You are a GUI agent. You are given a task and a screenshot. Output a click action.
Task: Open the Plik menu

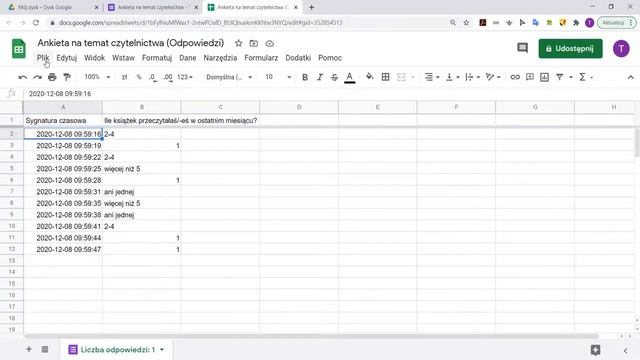(43, 58)
